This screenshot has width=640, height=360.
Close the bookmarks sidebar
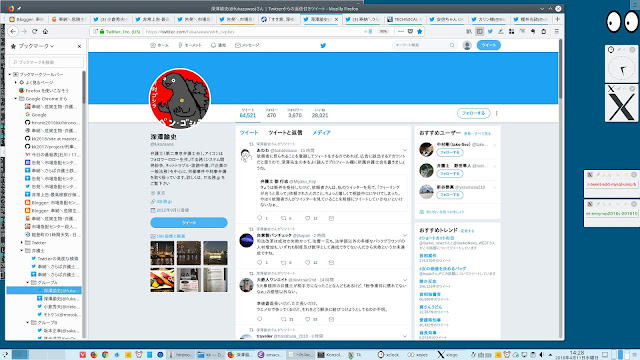point(79,47)
